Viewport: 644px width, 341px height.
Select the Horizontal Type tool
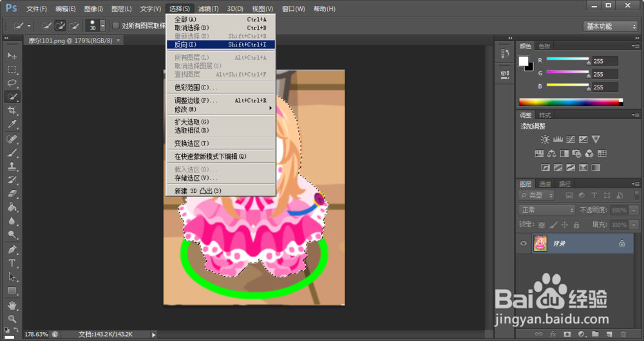(12, 263)
